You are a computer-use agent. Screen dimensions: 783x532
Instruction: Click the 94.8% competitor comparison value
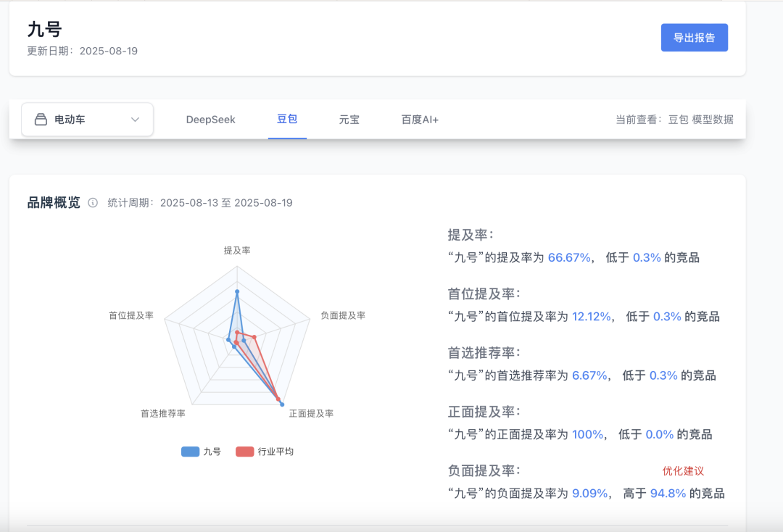[668, 493]
